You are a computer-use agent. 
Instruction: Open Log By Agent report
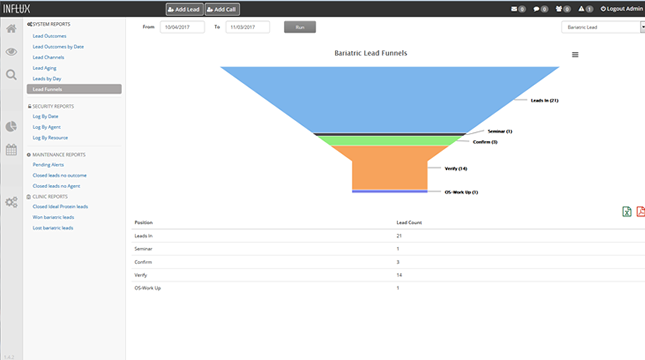point(46,127)
